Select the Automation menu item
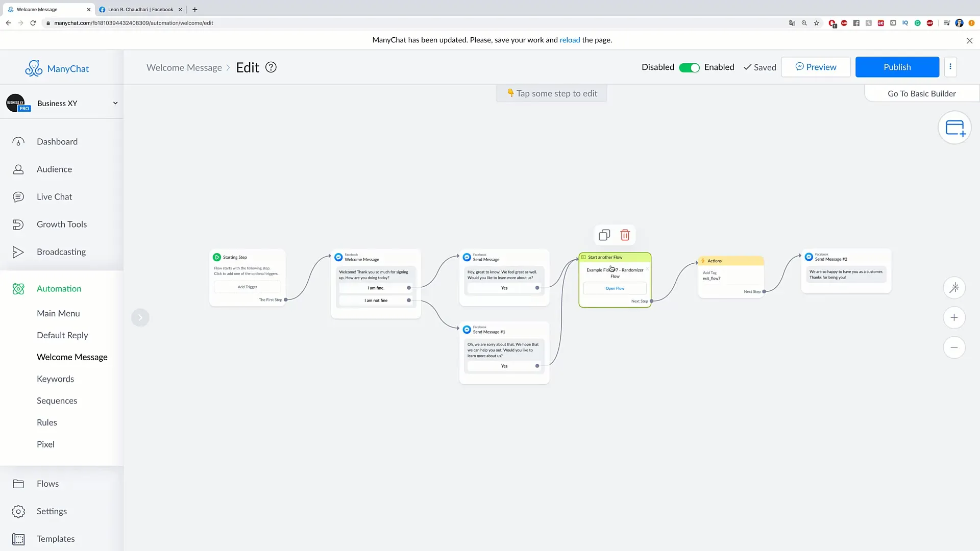The width and height of the screenshot is (980, 551). [59, 288]
